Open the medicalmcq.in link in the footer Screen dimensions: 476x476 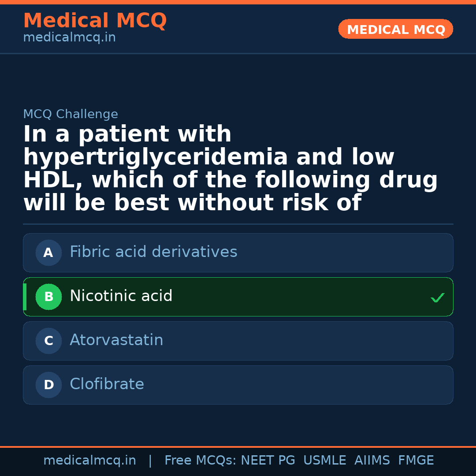pyautogui.click(x=89, y=461)
